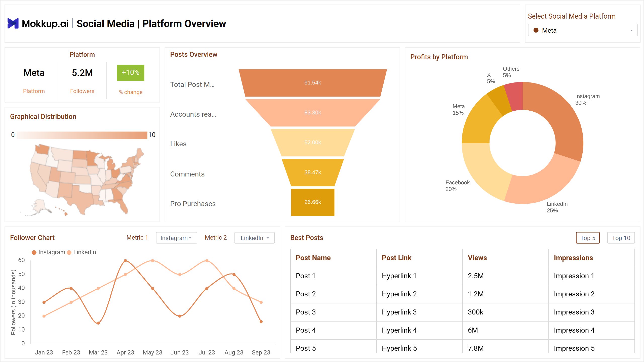Click the Best Posts title

click(307, 238)
